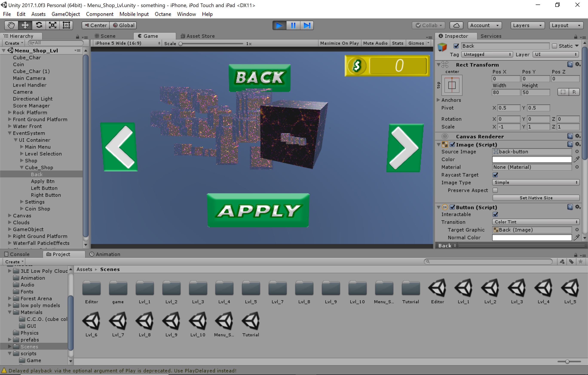The image size is (588, 375).
Task: Switch to the Console tab
Action: [x=17, y=254]
